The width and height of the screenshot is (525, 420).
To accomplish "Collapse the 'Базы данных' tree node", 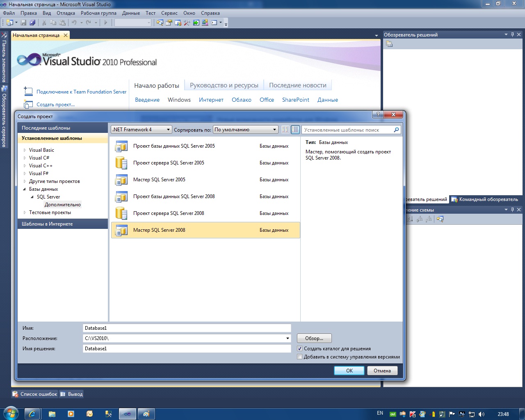I will [x=25, y=189].
